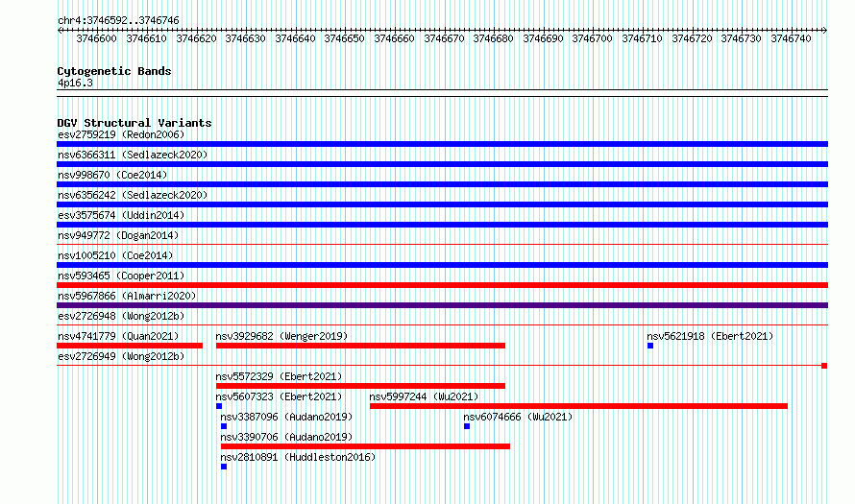Open nsv1005210 (Coe2014) label

(x=115, y=255)
